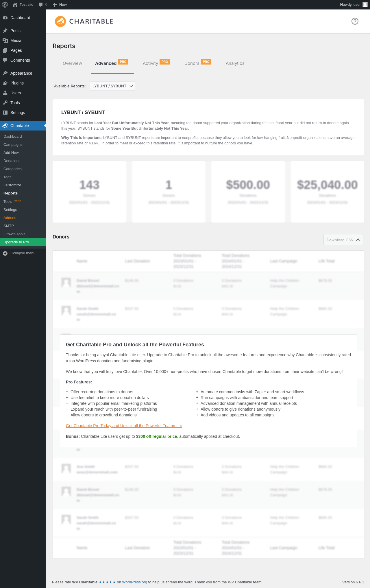
Task: Click the download arrow icon on CSV button
Action: click(358, 240)
